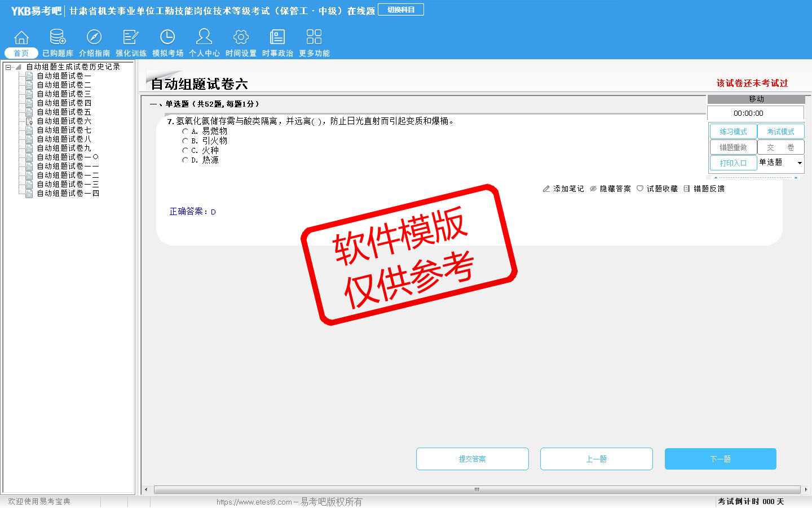The height and width of the screenshot is (508, 812).
Task: Click the horizontal scrollbar thumb
Action: tap(476, 489)
